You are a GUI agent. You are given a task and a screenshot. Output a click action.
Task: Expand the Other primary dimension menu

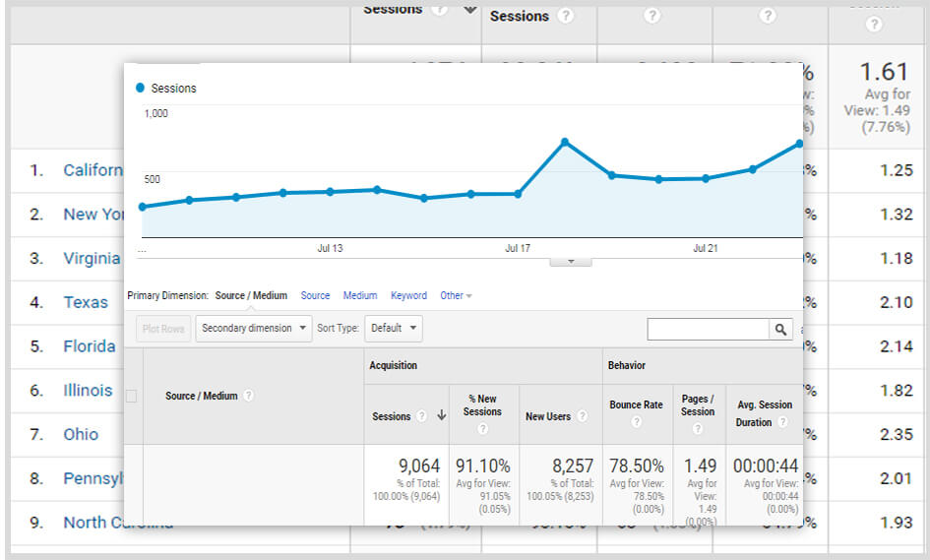click(x=456, y=295)
